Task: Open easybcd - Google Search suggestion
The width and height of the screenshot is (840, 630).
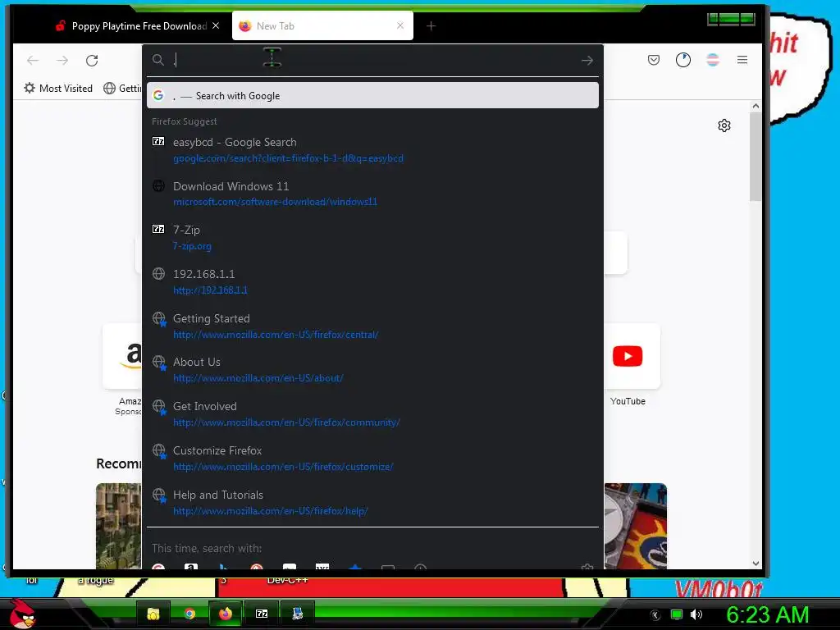Action: (x=373, y=150)
